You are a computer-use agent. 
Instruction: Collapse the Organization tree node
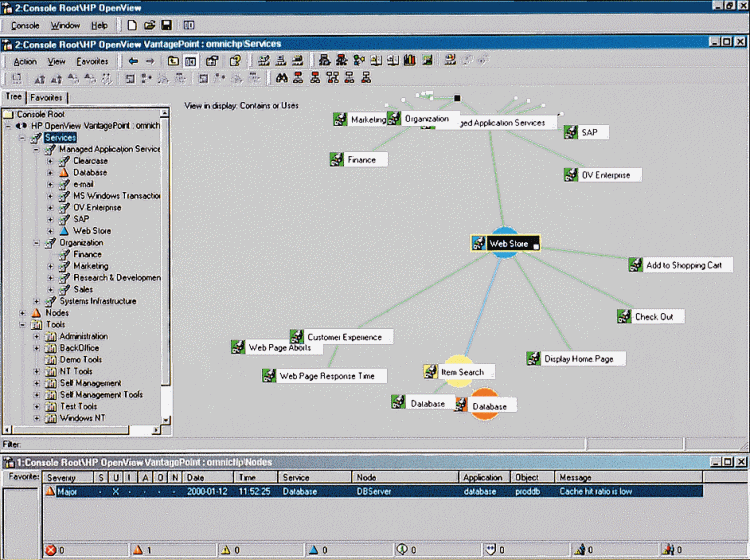click(36, 243)
